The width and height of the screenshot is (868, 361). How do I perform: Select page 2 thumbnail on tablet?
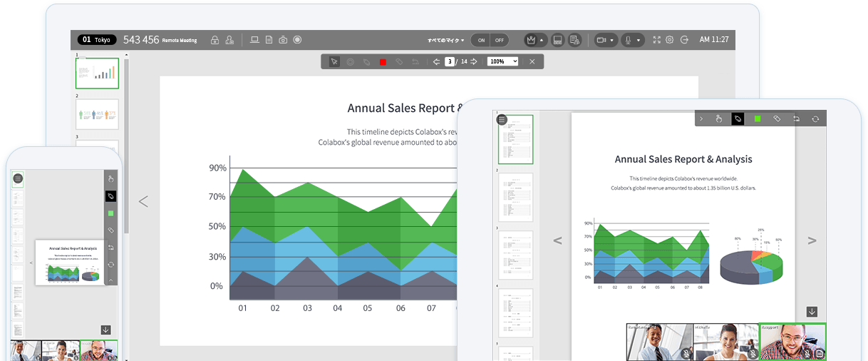coord(515,198)
